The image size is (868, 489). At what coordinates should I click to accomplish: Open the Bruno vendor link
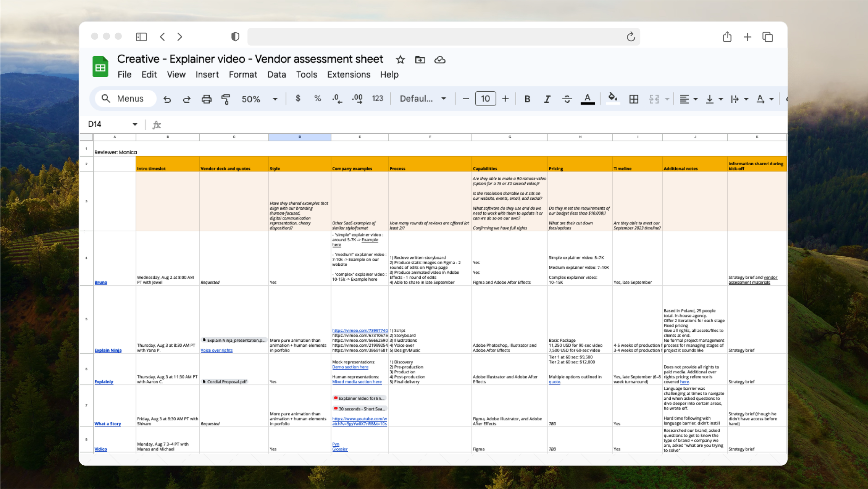(x=101, y=282)
